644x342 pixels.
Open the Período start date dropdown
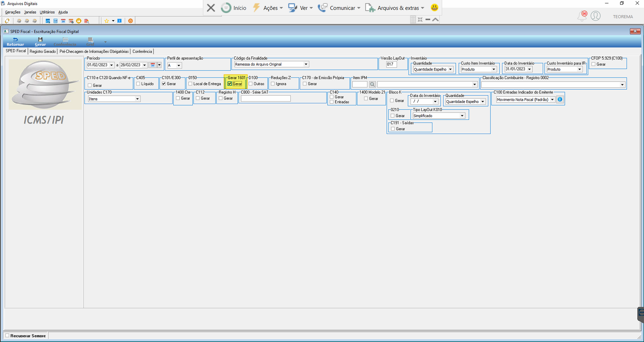(x=111, y=65)
